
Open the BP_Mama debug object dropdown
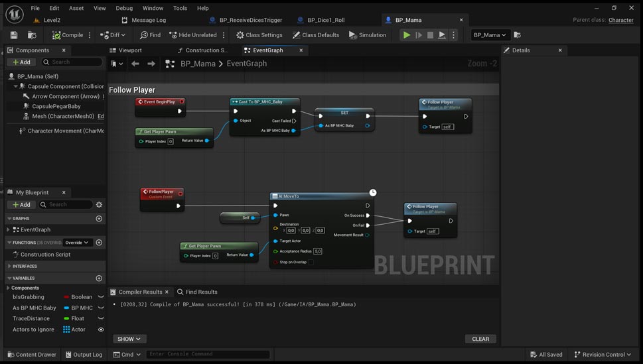pyautogui.click(x=490, y=35)
